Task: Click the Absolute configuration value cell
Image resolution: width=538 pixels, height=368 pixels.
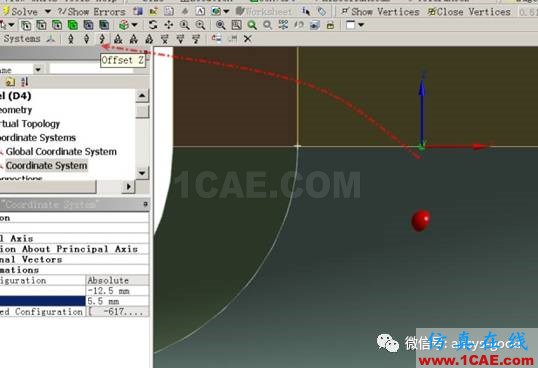Action: (x=117, y=280)
